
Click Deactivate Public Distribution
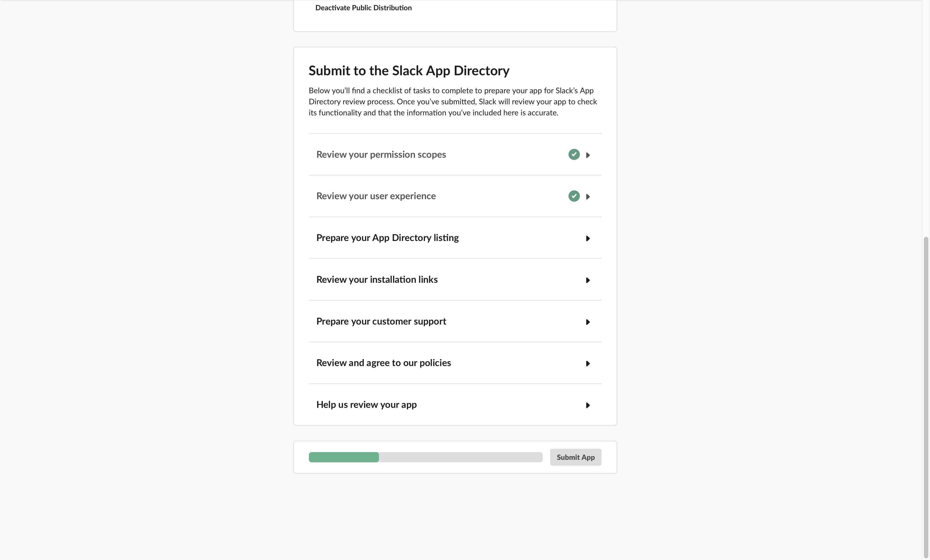coord(363,7)
